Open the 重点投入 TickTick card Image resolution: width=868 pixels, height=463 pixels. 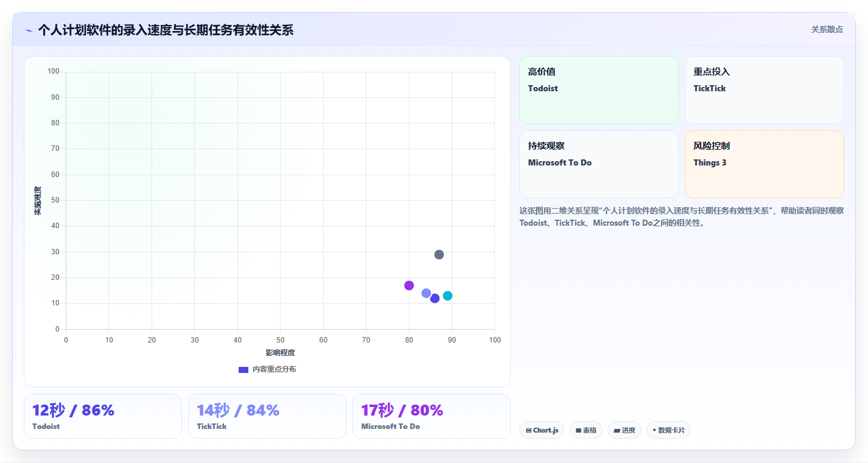(x=764, y=90)
